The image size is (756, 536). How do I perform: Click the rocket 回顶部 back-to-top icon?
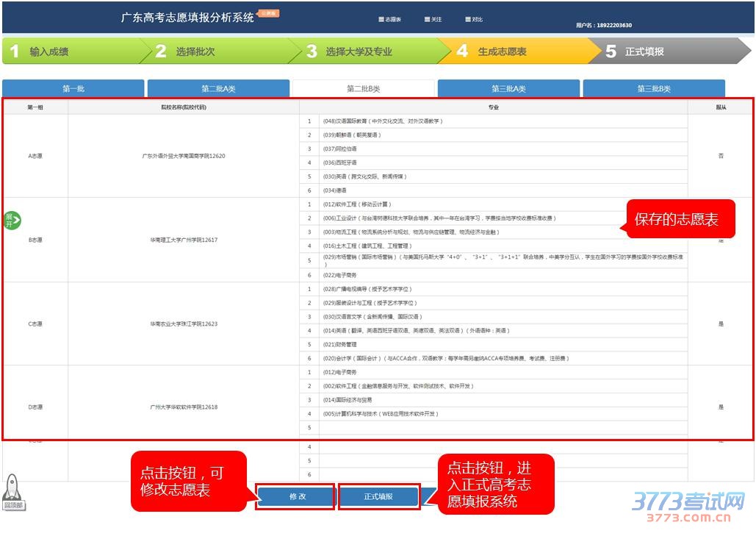(x=13, y=491)
